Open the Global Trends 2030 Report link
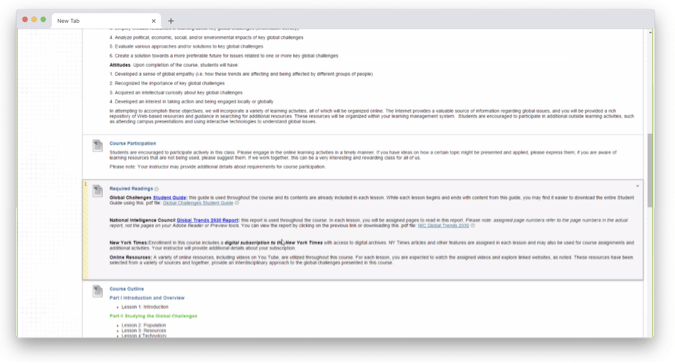Screen dimensions: 675x363 click(x=207, y=220)
